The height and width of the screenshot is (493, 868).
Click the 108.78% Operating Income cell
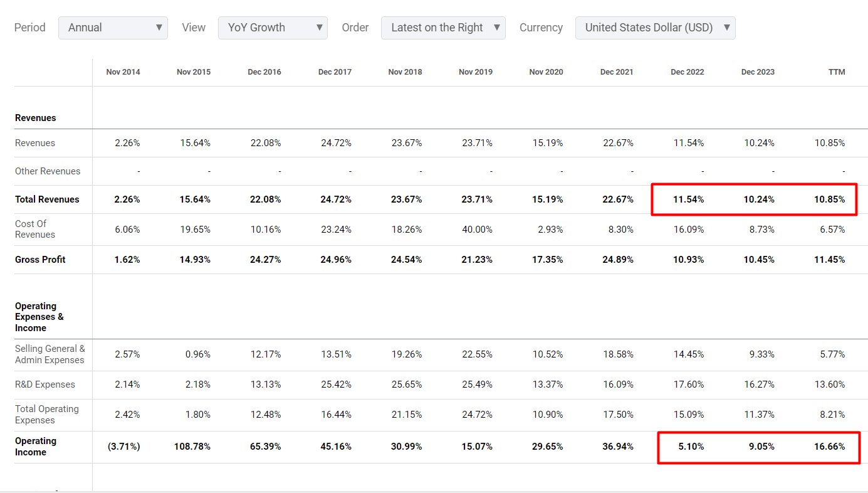point(193,447)
